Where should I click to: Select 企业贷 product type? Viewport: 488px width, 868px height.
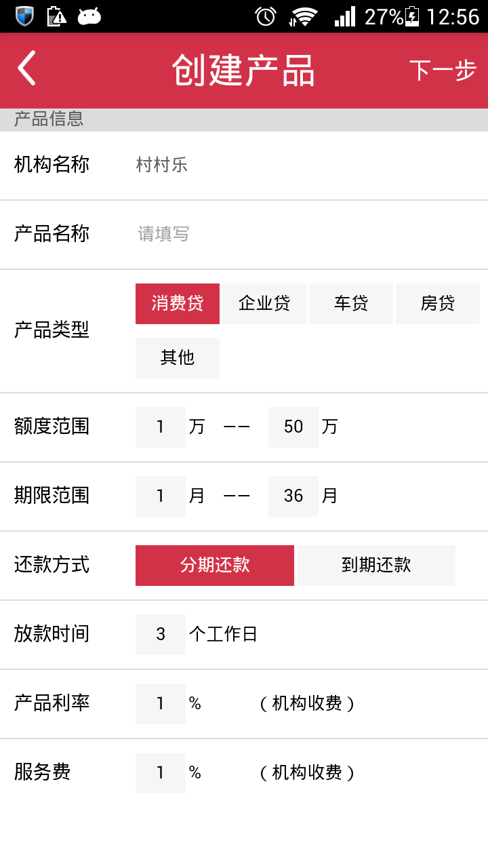click(264, 304)
